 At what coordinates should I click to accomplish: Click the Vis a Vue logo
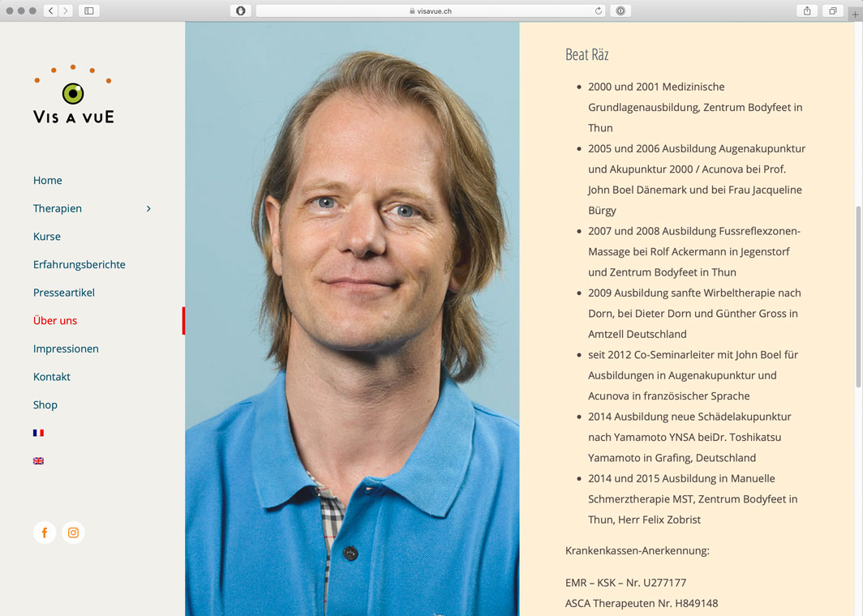coord(73,95)
